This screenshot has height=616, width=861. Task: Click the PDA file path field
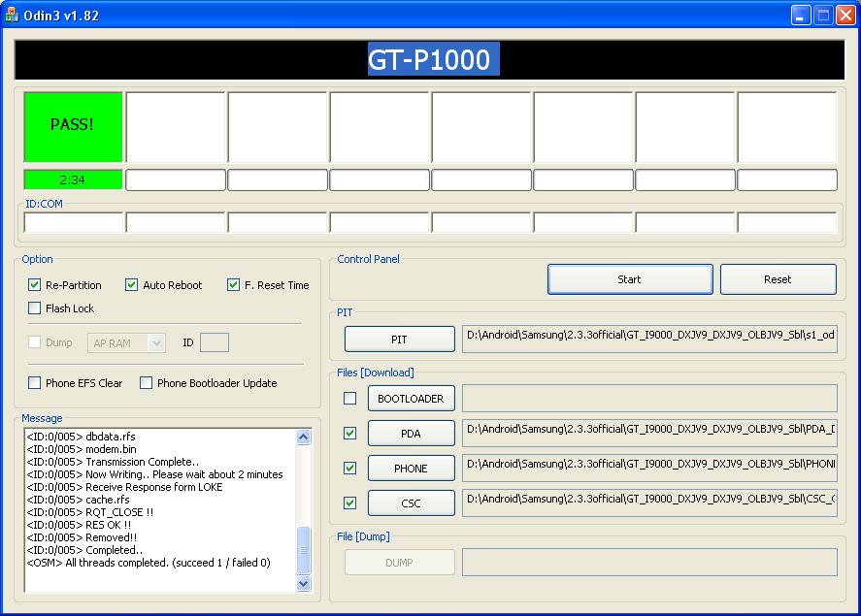pos(649,434)
